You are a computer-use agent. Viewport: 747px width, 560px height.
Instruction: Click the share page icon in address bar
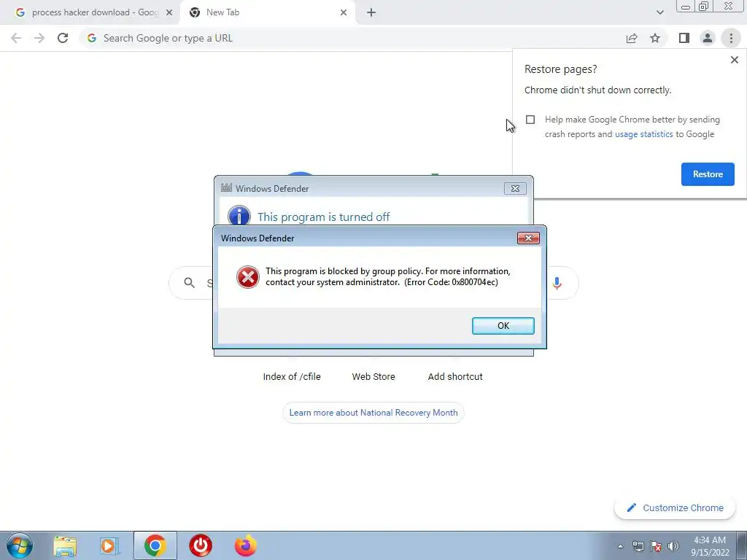pos(632,38)
